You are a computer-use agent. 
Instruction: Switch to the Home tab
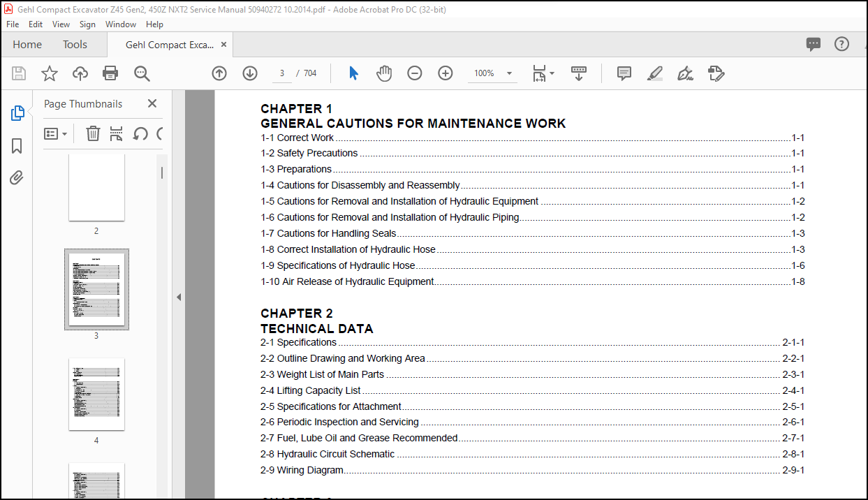point(27,44)
